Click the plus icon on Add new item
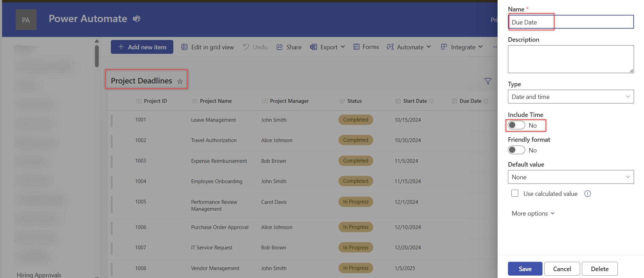The image size is (644, 278). (121, 47)
